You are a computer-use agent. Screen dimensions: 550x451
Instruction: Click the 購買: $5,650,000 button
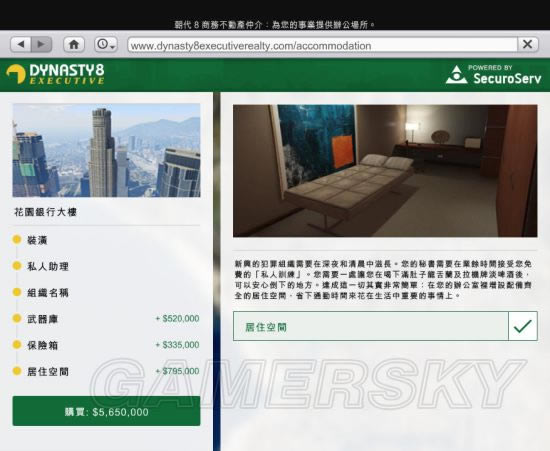click(107, 411)
